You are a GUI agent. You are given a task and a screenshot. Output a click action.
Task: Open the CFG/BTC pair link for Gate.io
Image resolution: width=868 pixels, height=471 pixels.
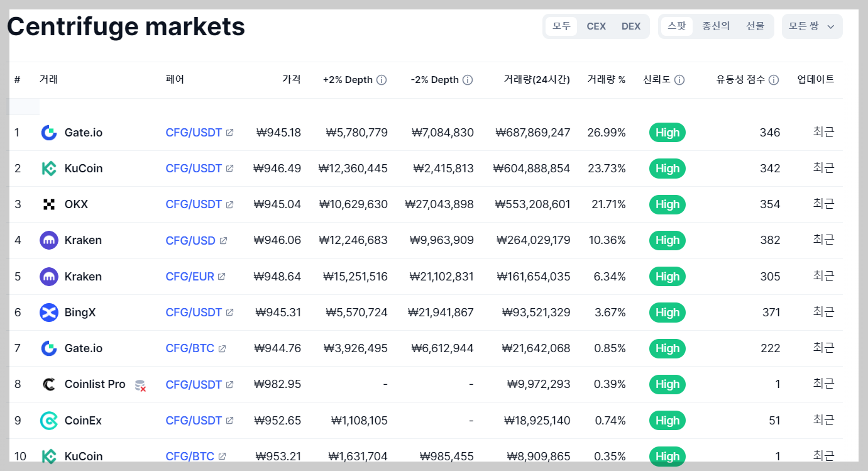pos(190,348)
